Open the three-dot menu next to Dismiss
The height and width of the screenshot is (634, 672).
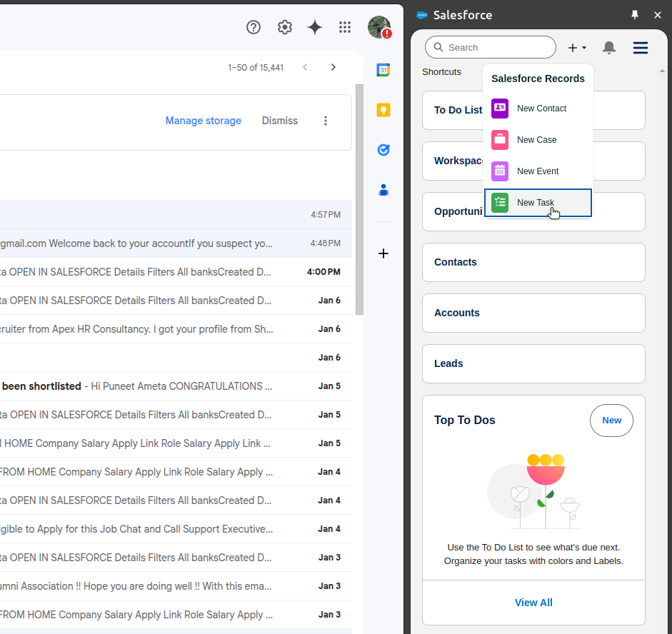[326, 121]
